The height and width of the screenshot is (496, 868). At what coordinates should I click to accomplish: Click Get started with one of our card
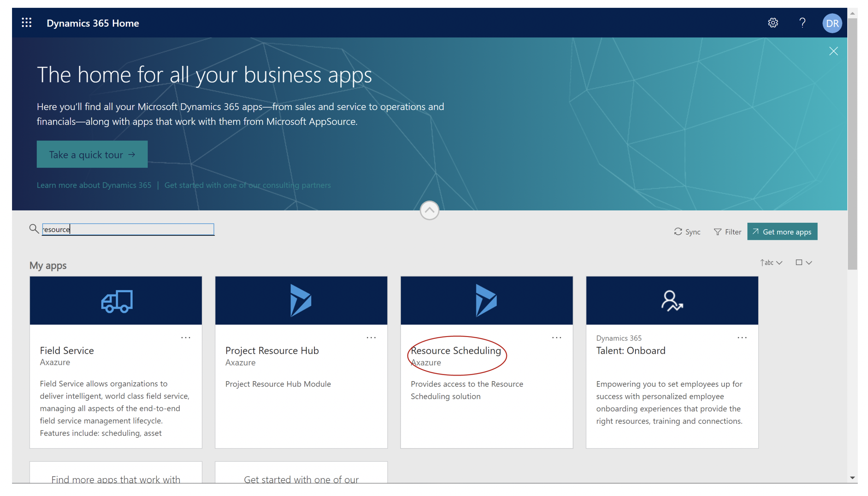(x=301, y=473)
